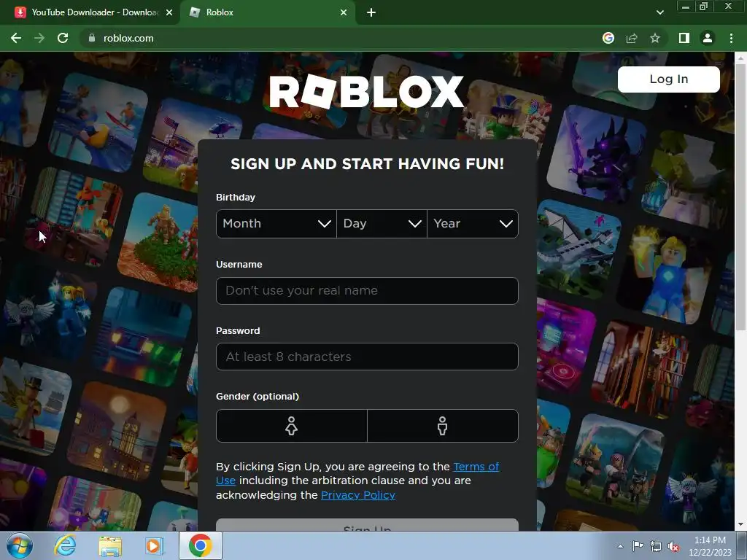Open the browser side panel

[684, 38]
